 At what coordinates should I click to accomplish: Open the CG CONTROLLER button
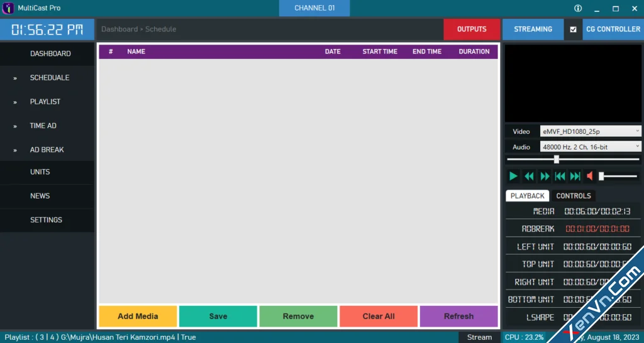[x=613, y=30]
